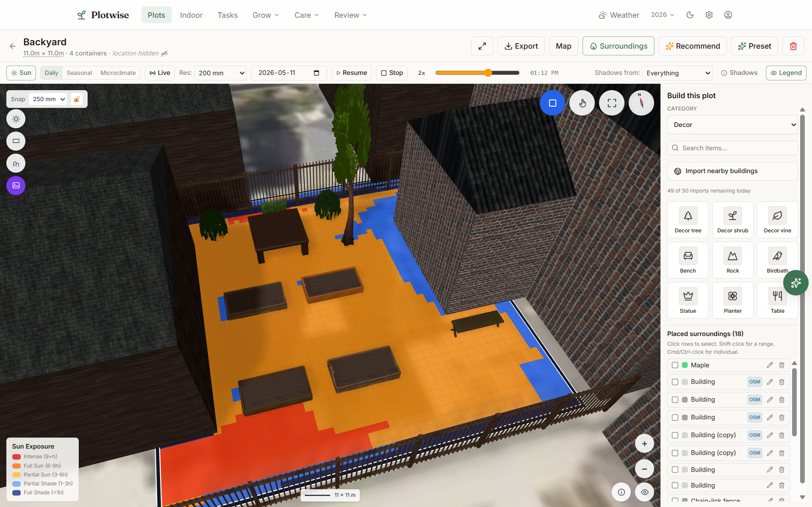Switch to Seasonal view
Image resolution: width=812 pixels, height=507 pixels.
(x=79, y=73)
